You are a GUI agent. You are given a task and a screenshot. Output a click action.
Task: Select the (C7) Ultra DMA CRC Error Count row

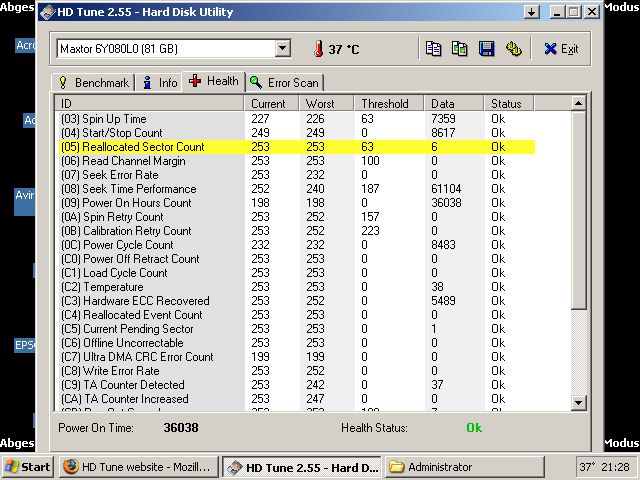tap(297, 357)
